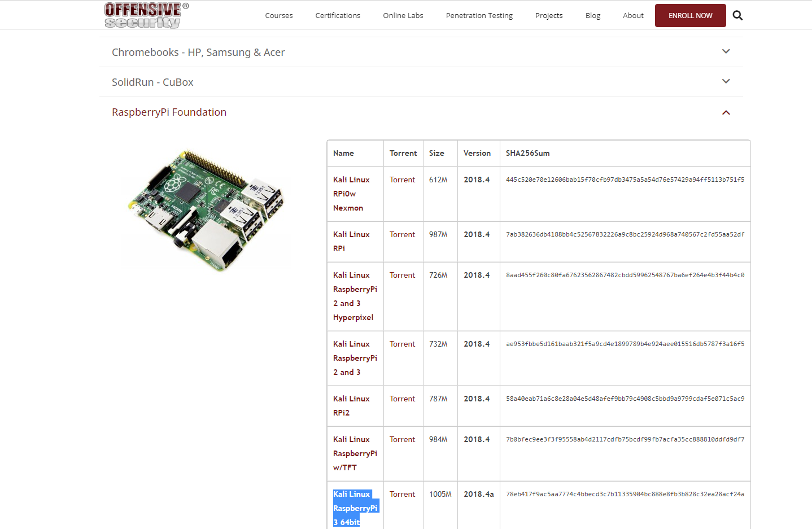The height and width of the screenshot is (529, 812).
Task: Go to Online Labs
Action: (x=403, y=16)
